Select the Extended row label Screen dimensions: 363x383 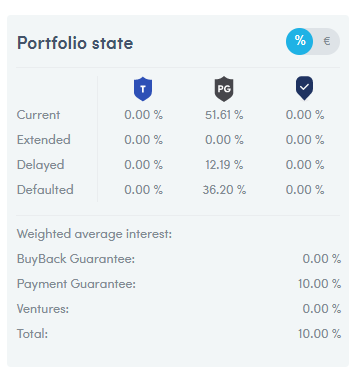click(x=44, y=140)
